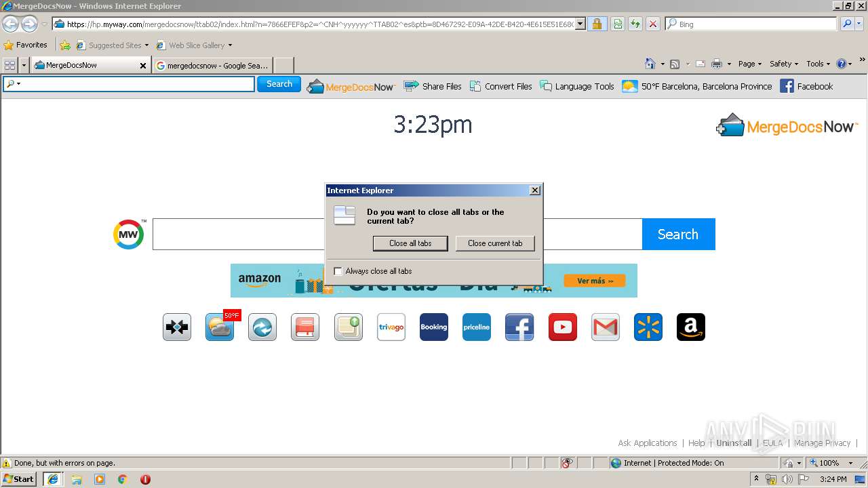Click the MergeDocsNow toolbar search field

pyautogui.click(x=129, y=84)
